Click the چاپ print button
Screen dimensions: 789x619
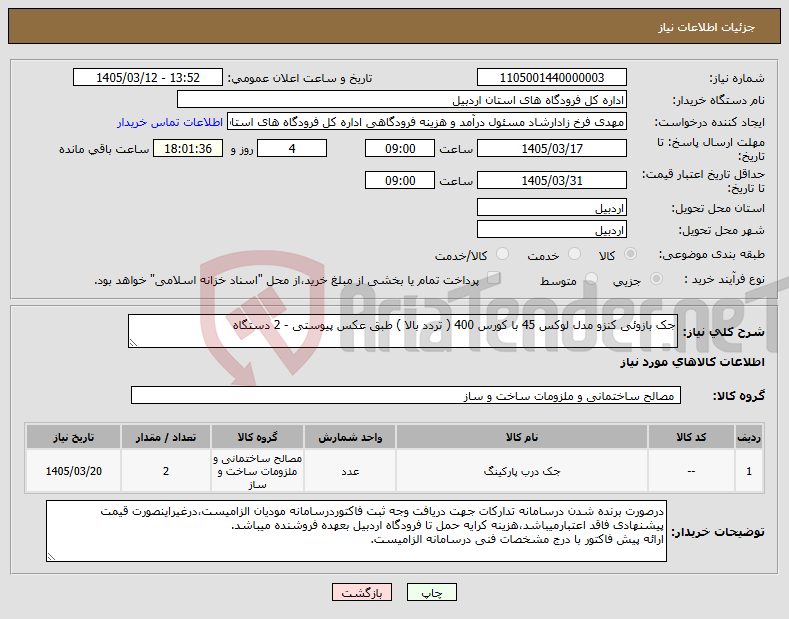pyautogui.click(x=432, y=592)
